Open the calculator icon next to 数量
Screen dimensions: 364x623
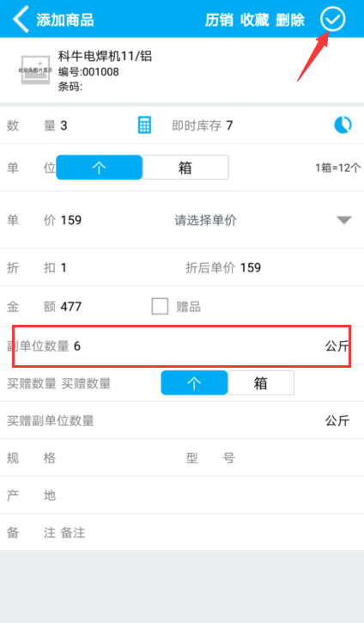(144, 125)
